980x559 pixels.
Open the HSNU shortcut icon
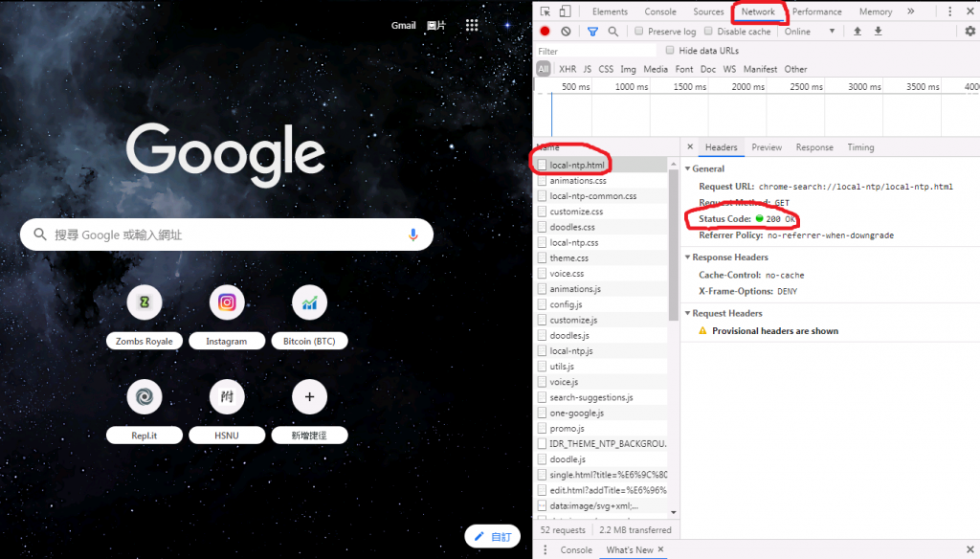[227, 396]
